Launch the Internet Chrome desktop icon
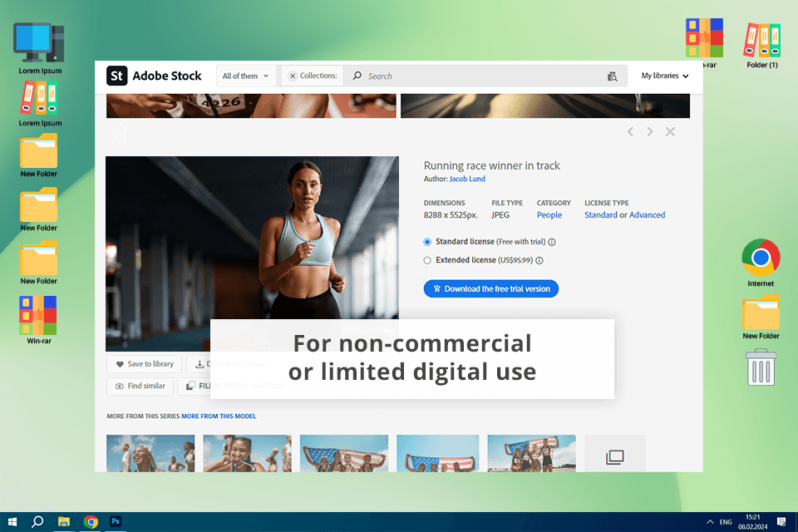The width and height of the screenshot is (798, 532). (761, 263)
